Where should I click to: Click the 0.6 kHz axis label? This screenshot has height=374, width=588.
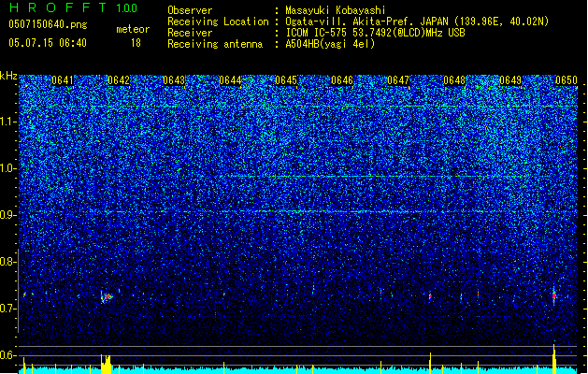click(x=8, y=355)
